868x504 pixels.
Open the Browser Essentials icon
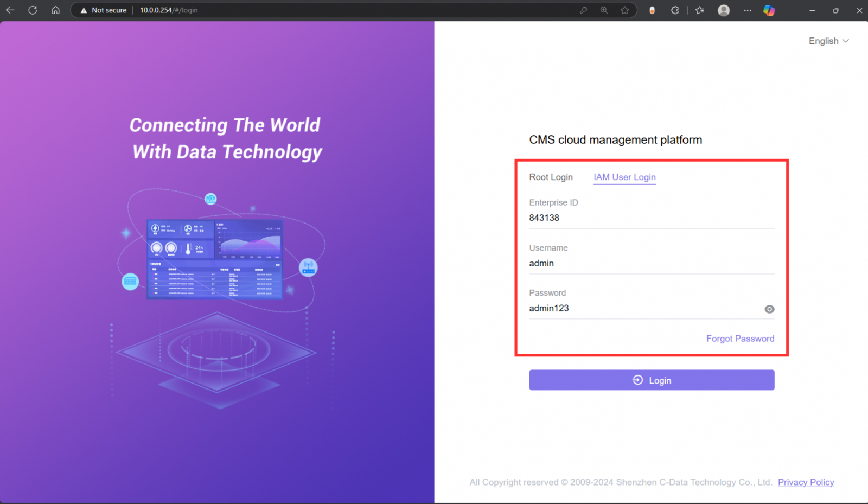click(x=675, y=10)
